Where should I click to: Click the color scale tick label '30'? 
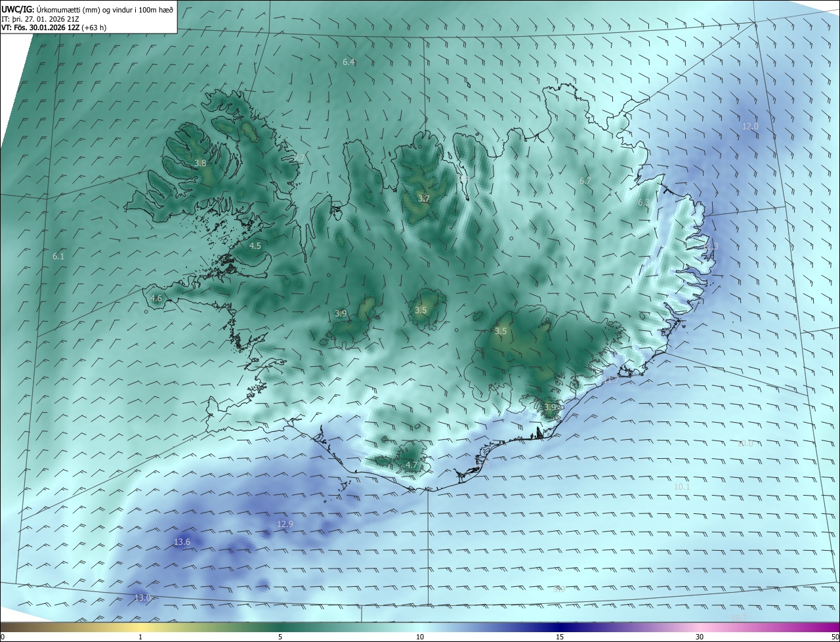click(700, 637)
